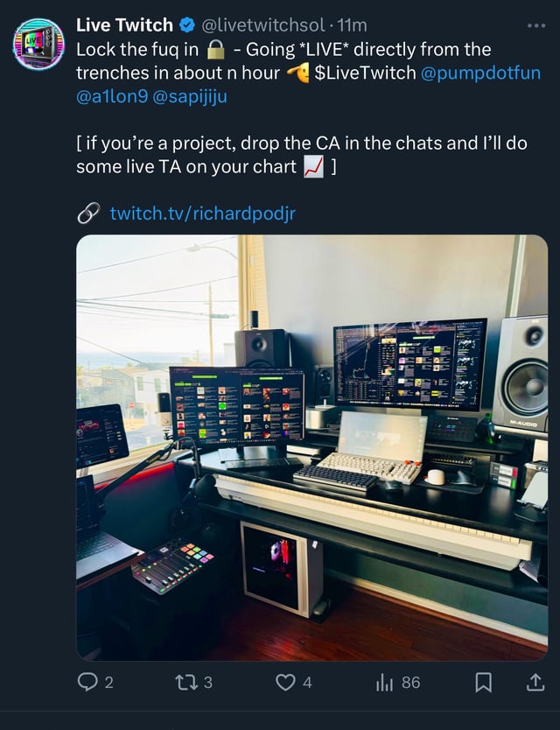The height and width of the screenshot is (730, 560).
Task: Open the three-dot more options menu
Action: 535,25
